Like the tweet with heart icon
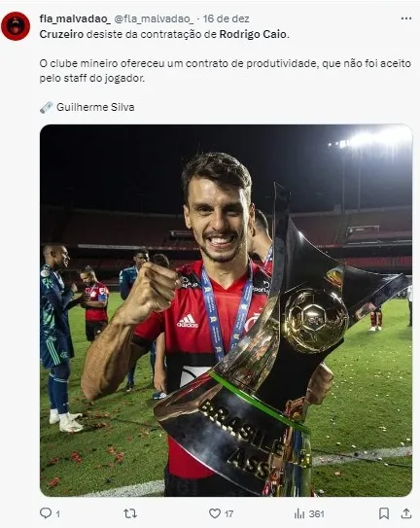Screen dimensions: 420x528 pyautogui.click(x=215, y=513)
